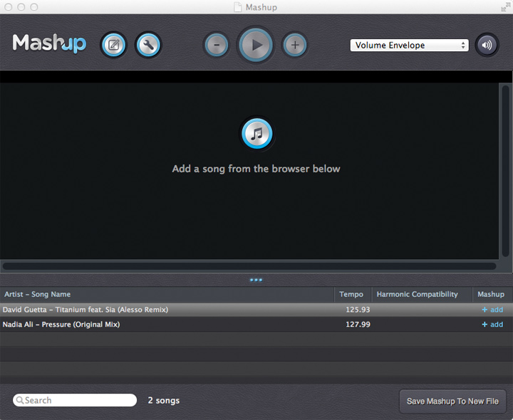Click the magnifier icon in Search

click(x=20, y=400)
